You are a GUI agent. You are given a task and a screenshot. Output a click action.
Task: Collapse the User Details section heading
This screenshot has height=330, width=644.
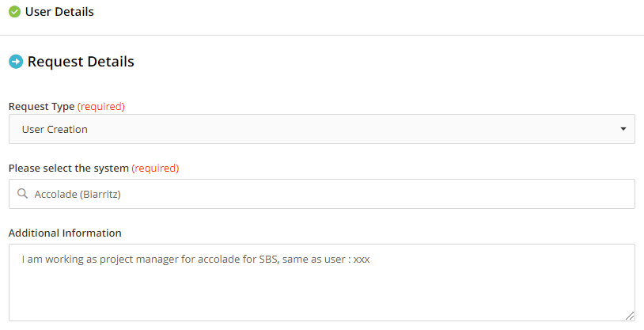pos(59,12)
